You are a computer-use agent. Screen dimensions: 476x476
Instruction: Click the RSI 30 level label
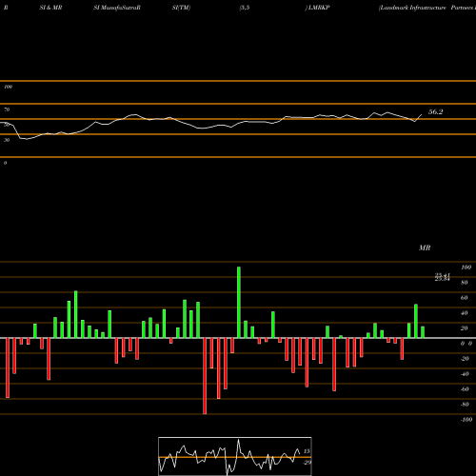pyautogui.click(x=7, y=140)
